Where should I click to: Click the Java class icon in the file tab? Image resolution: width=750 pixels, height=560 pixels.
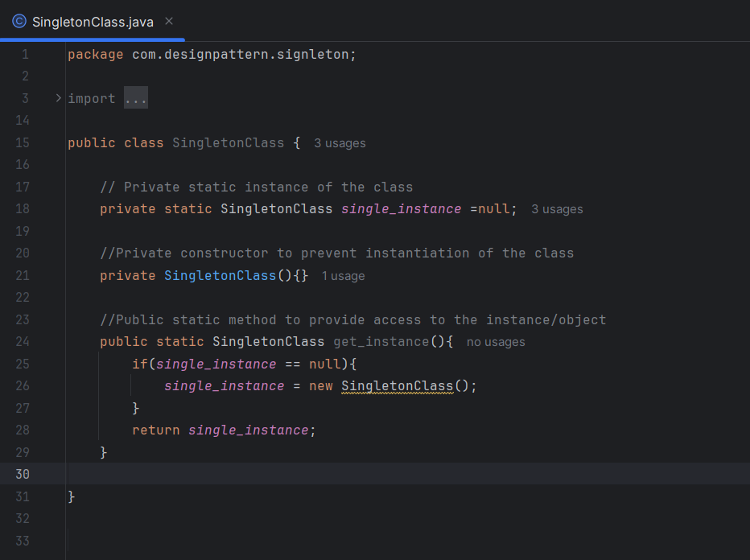point(19,22)
